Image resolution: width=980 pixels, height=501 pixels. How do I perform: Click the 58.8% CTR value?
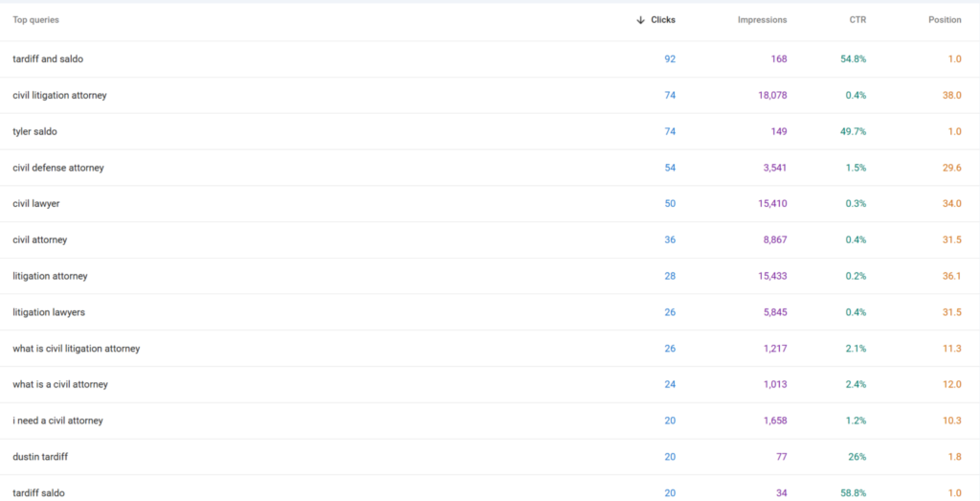853,493
